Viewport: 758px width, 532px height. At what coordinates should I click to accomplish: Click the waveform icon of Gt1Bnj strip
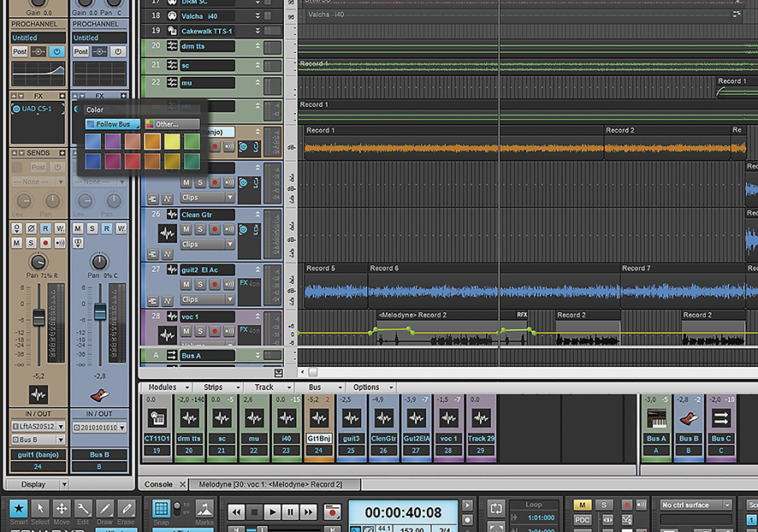(x=319, y=418)
